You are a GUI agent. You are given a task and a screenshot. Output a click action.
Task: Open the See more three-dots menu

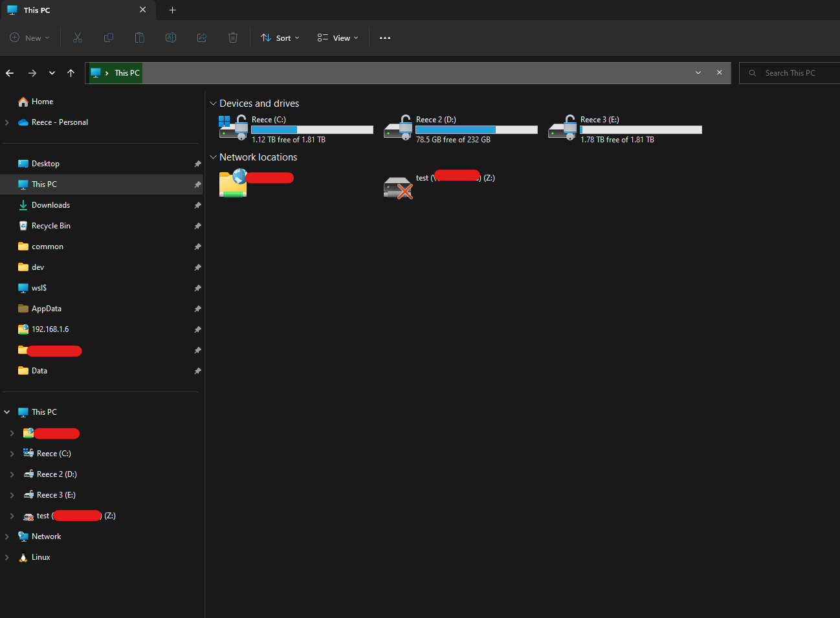point(385,38)
